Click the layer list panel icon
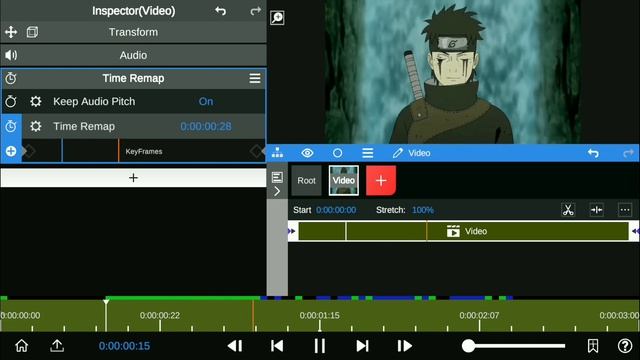 click(x=277, y=177)
